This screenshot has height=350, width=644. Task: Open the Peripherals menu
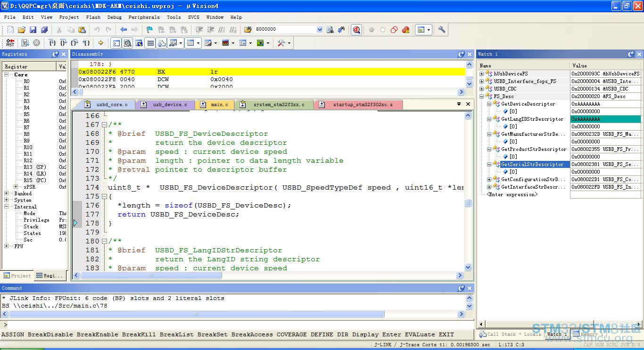click(x=144, y=17)
